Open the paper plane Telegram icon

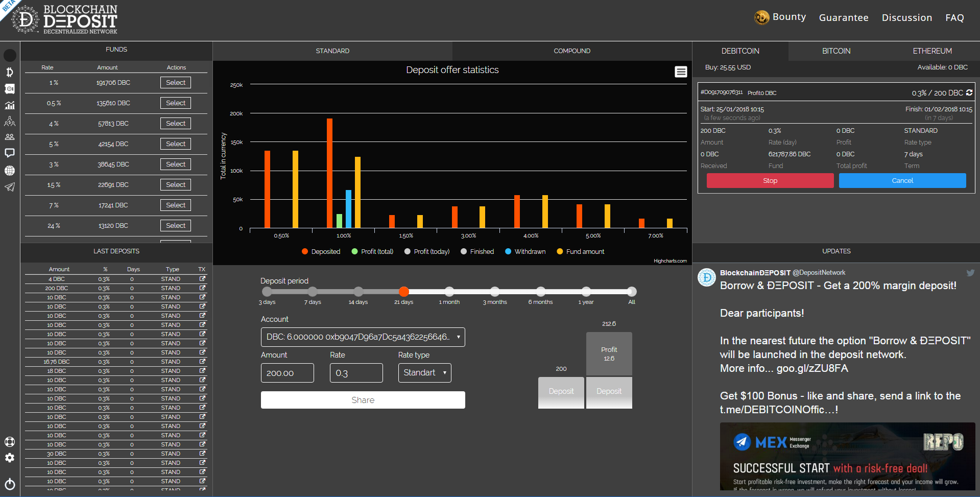pyautogui.click(x=10, y=187)
